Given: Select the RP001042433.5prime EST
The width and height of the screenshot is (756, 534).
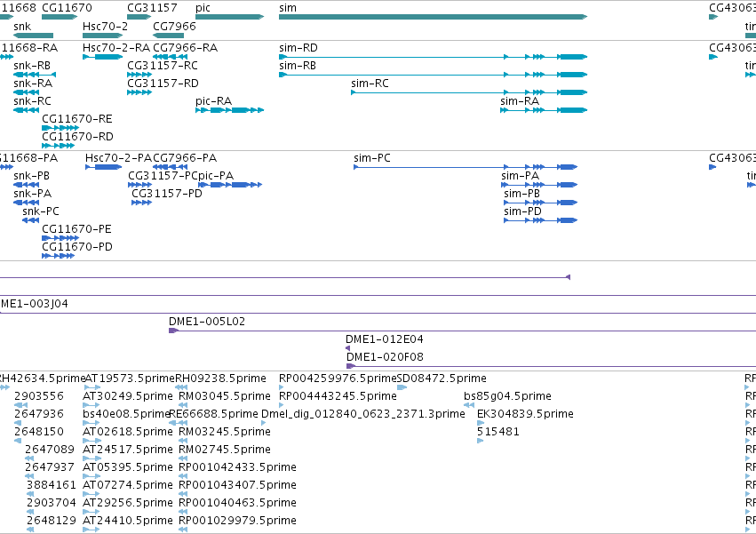Looking at the screenshot, I should [x=183, y=476].
